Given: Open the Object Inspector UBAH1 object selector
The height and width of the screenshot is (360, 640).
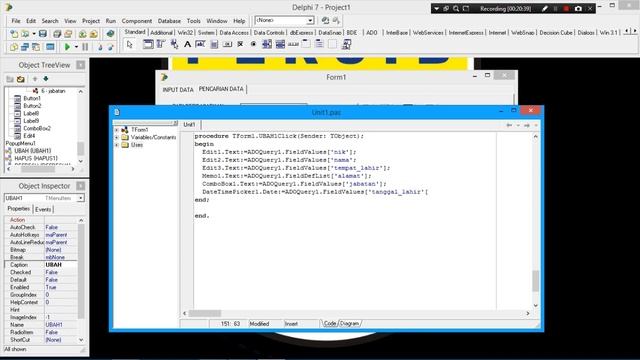Looking at the screenshot, I should 80,198.
